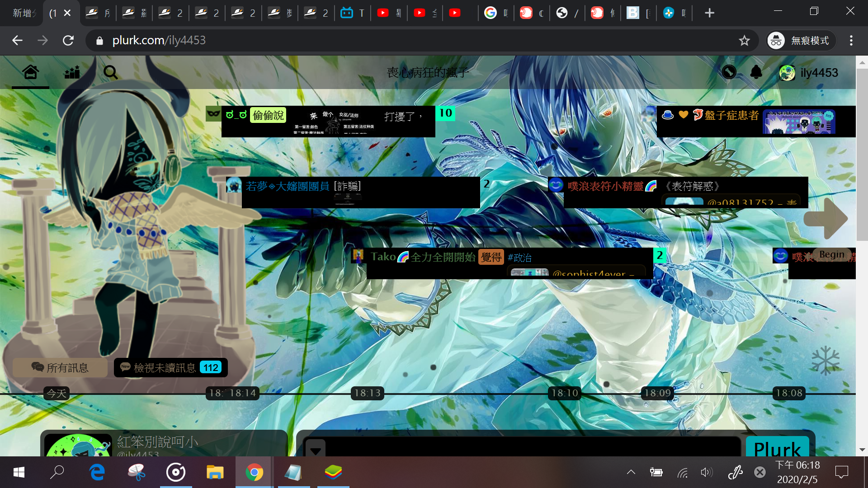Click avatar of 若夢◈大嬸團團員
Screen dimensions: 868x488
tap(234, 185)
